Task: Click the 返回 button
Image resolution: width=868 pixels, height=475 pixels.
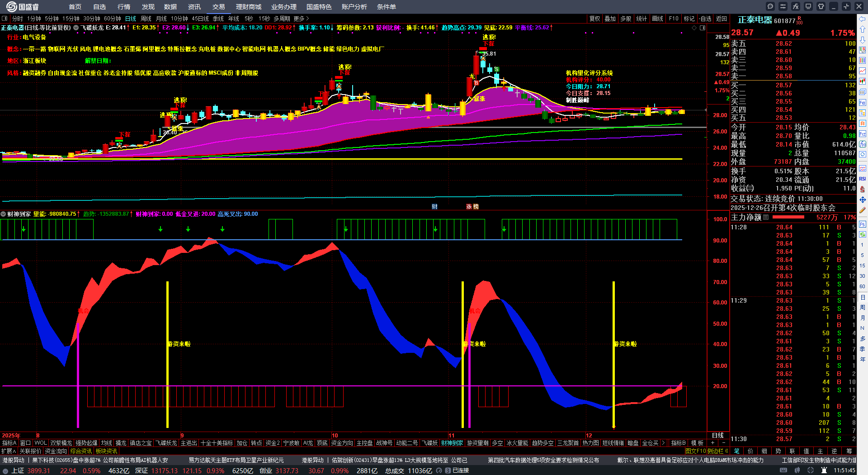Action: tap(722, 19)
